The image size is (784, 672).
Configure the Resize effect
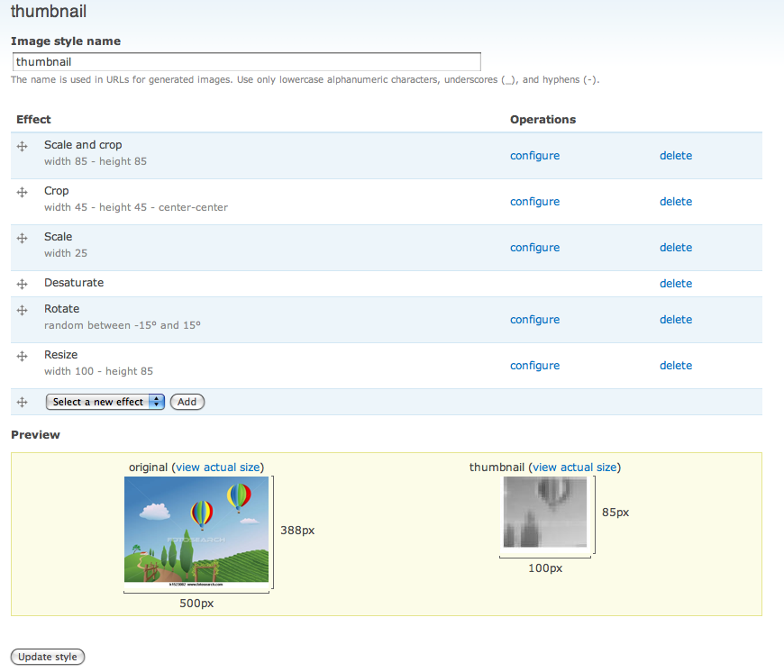point(534,365)
